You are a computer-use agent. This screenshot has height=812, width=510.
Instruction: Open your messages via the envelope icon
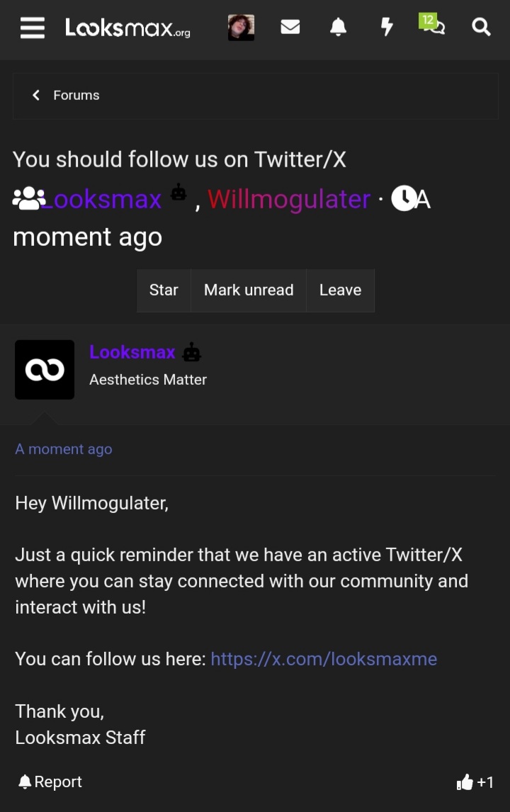(x=290, y=27)
